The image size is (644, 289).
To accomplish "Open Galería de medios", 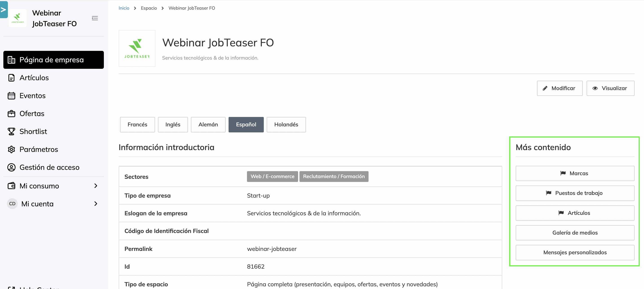I will 575,233.
